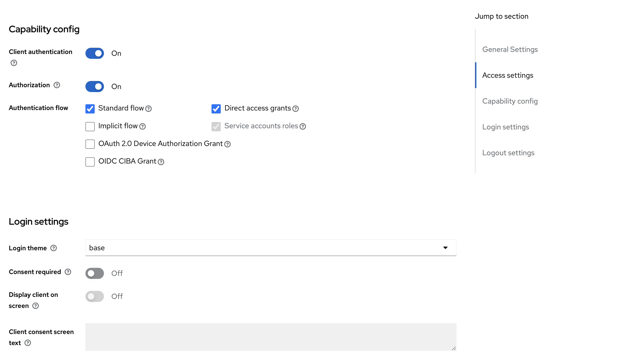Enable Consent required toggle
Image resolution: width=623 pixels, height=364 pixels.
pos(95,273)
